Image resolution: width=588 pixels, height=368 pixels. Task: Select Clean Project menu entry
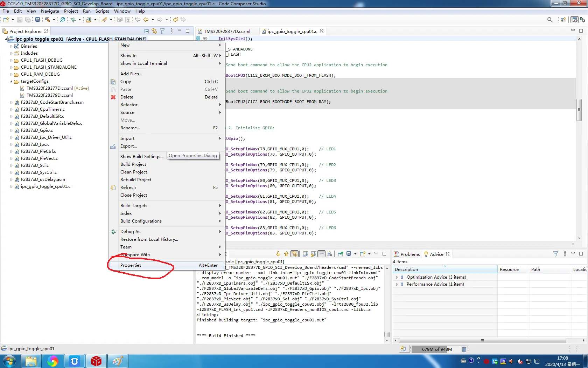(167, 172)
